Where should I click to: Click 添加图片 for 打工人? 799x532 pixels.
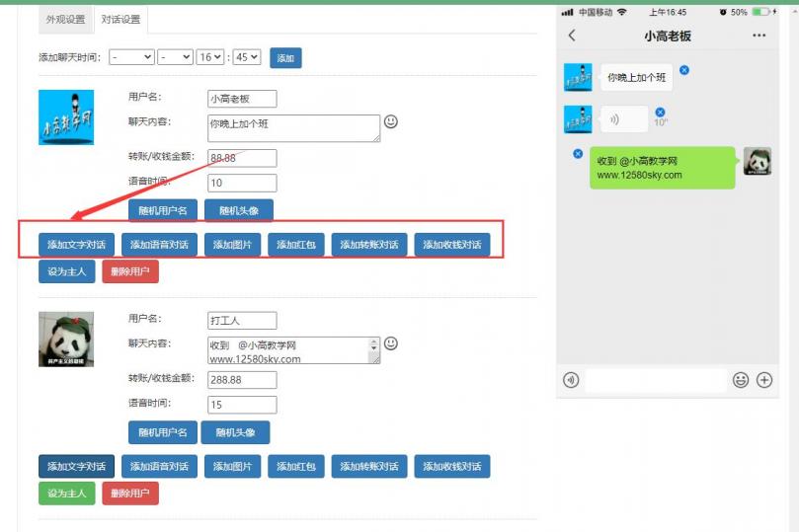click(x=232, y=466)
